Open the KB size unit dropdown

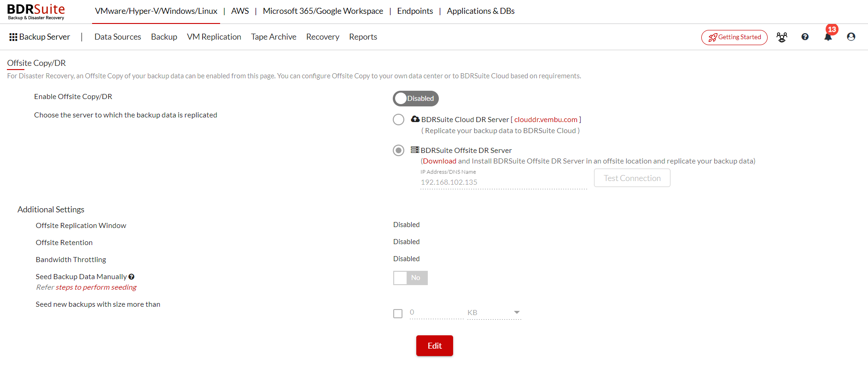tap(494, 313)
